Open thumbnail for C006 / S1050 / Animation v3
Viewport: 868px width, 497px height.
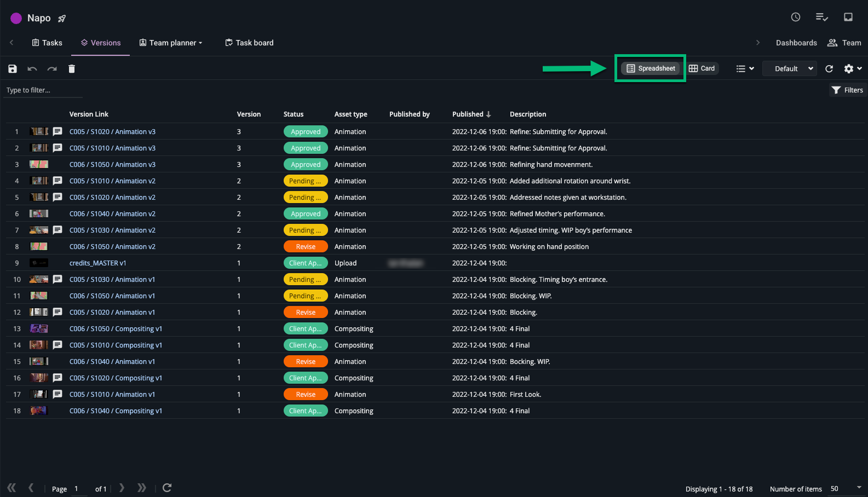click(39, 164)
